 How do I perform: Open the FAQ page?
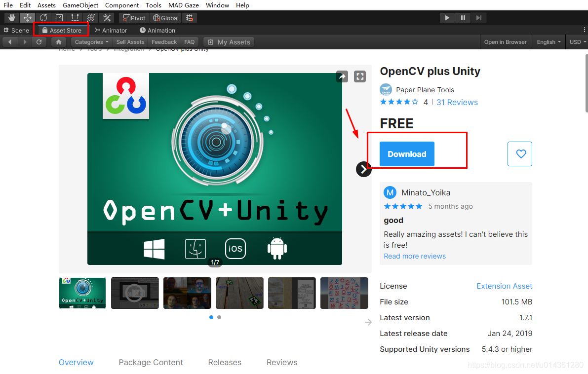pyautogui.click(x=190, y=42)
